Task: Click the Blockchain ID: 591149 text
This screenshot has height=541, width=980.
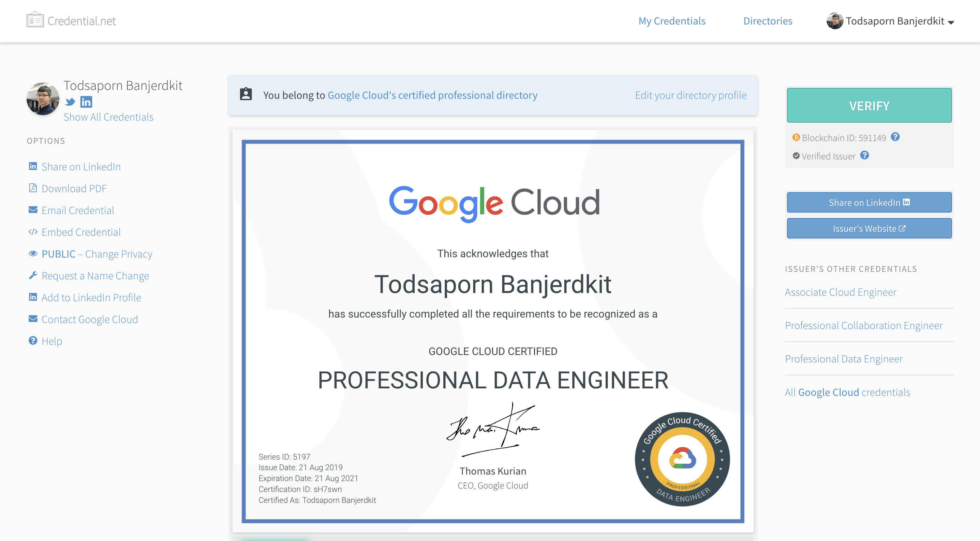Action: click(x=844, y=138)
